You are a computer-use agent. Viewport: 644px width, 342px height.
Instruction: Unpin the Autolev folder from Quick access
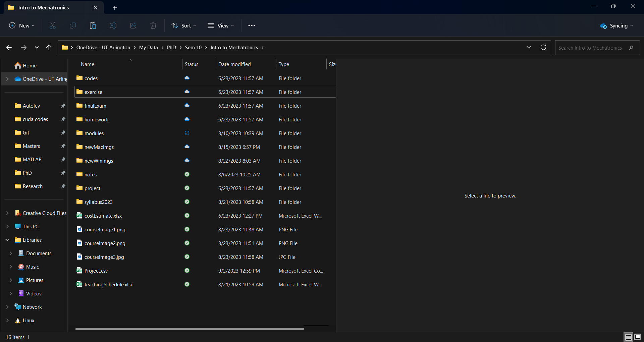coord(63,106)
